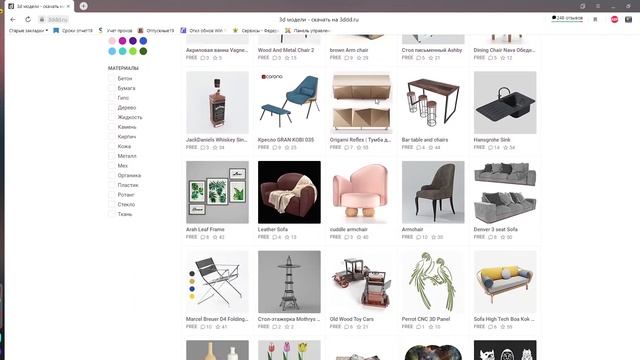Click the comments icon under Wood And Metal Chair 2
640x360 pixels.
point(275,58)
